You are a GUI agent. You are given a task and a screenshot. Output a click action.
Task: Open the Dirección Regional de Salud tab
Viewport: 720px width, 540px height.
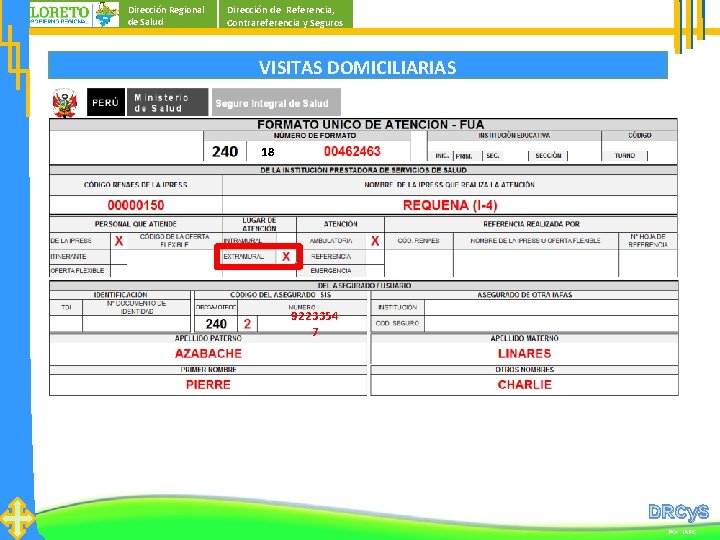coord(168,14)
